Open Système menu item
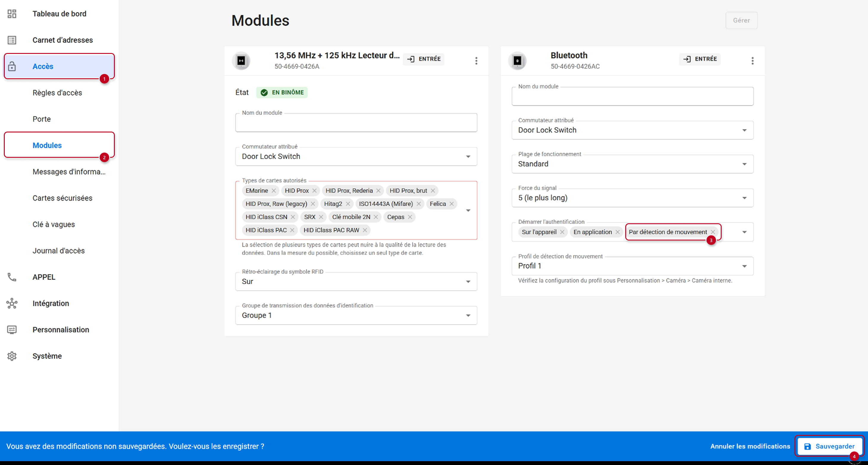Viewport: 868px width, 465px height. click(x=59, y=356)
